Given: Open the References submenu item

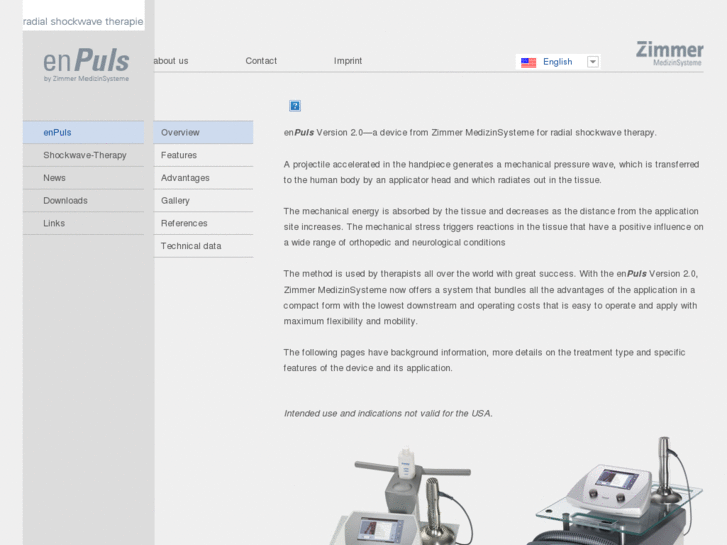Looking at the screenshot, I should click(204, 223).
